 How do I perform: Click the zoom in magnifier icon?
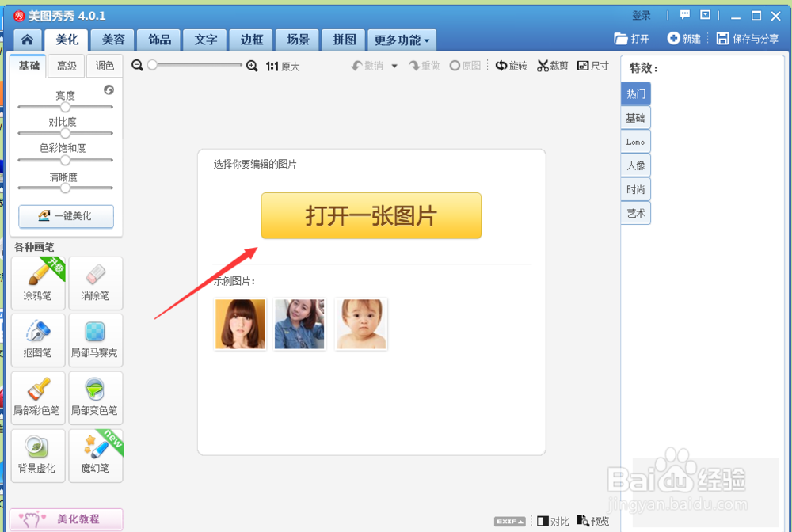[x=252, y=66]
